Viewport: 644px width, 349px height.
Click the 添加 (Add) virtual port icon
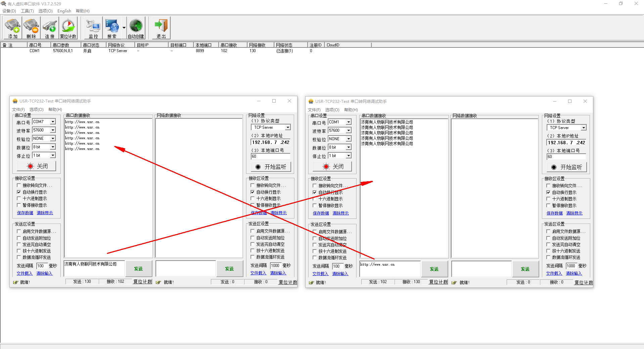click(x=13, y=28)
